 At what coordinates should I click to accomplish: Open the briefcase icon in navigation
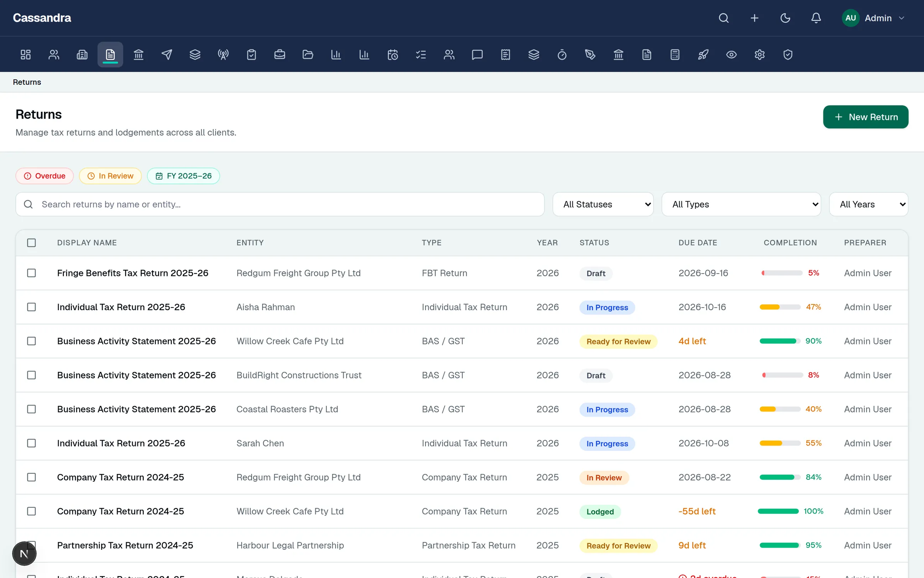pyautogui.click(x=280, y=55)
